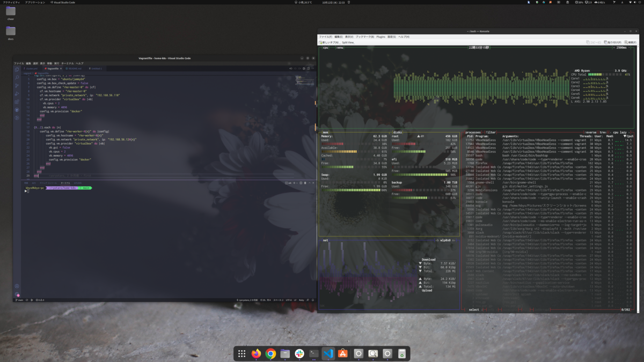Select Visual Studio Code icon in dock
The height and width of the screenshot is (362, 644).
pos(328,353)
